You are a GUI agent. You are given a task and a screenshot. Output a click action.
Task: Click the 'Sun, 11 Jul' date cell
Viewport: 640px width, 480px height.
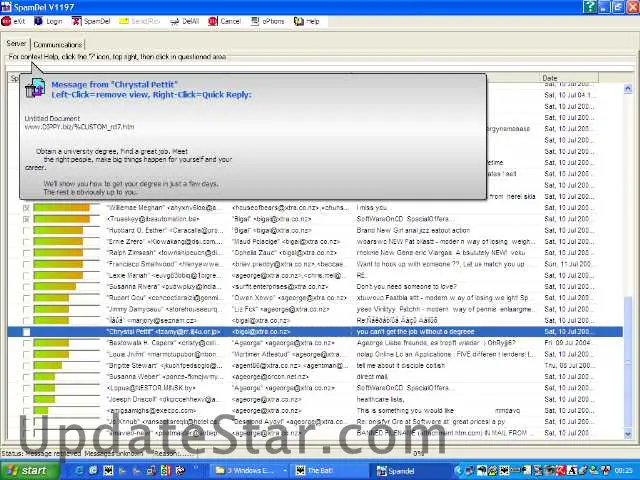pyautogui.click(x=567, y=264)
